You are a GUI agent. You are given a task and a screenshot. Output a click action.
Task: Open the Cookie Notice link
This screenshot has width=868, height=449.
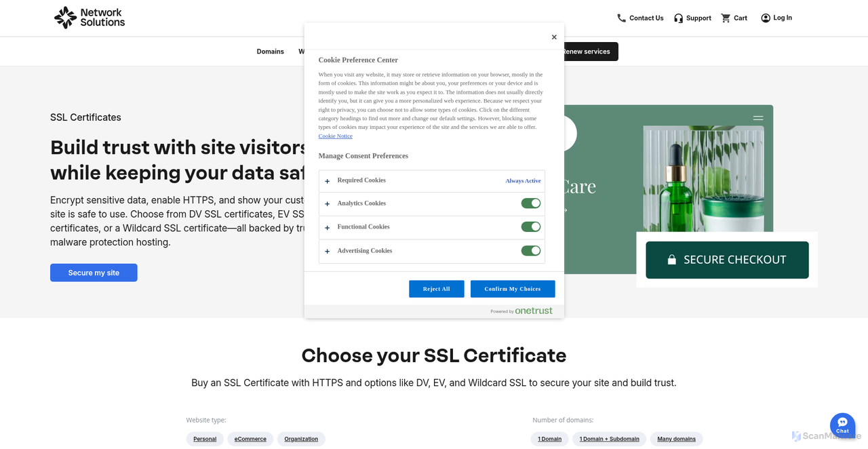coord(335,136)
